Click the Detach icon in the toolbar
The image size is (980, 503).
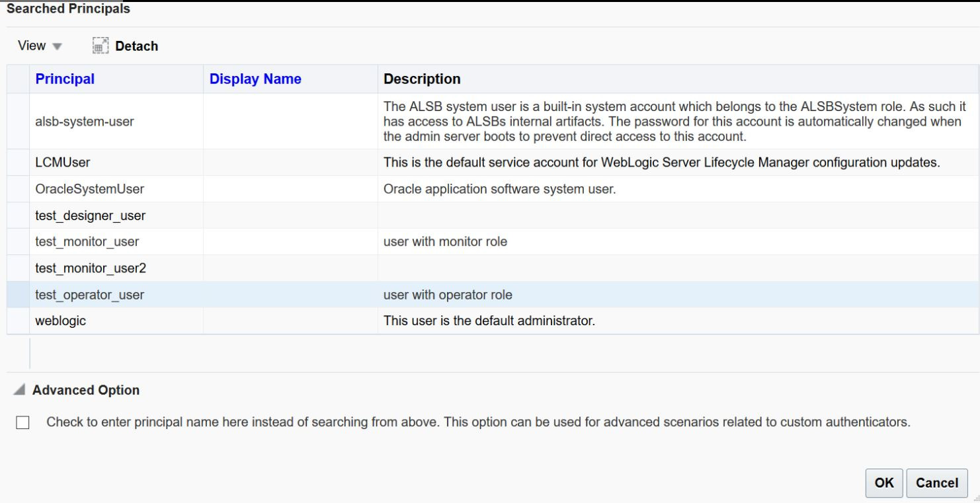[100, 46]
